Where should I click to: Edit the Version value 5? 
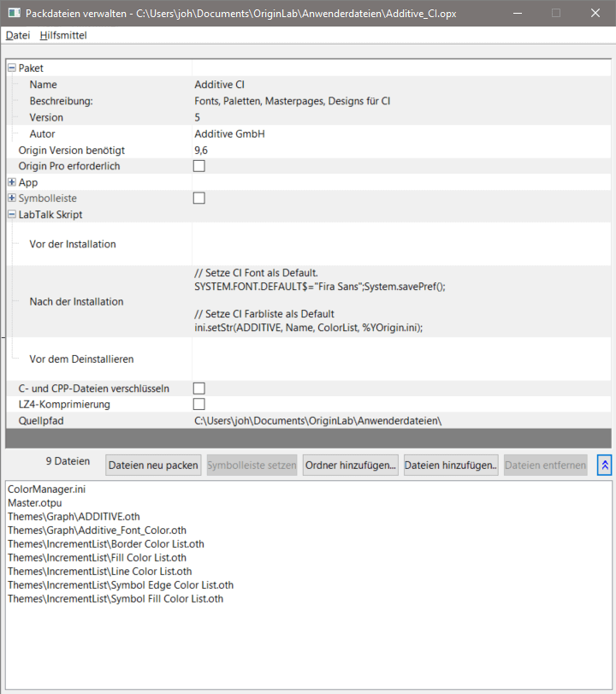(x=401, y=117)
